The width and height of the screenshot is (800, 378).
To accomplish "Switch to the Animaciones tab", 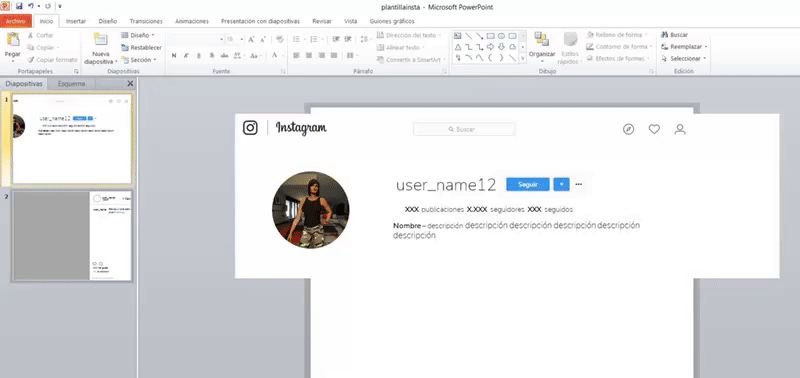I will tap(192, 21).
